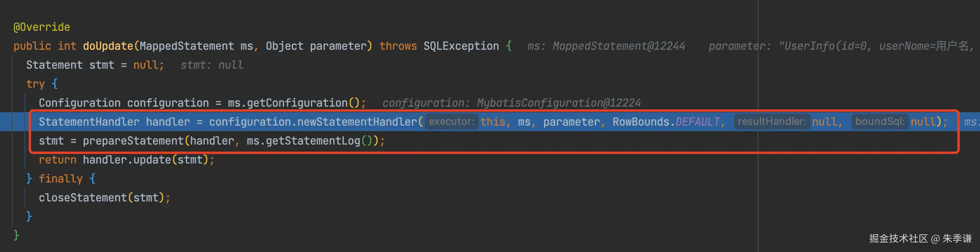Click the SQLException in the throws clause

pyautogui.click(x=461, y=46)
